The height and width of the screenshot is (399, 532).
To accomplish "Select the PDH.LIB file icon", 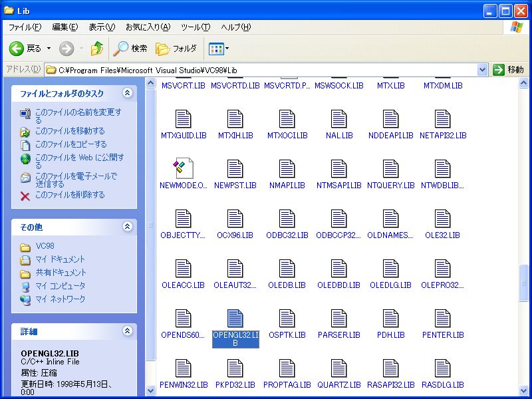I will 390,319.
